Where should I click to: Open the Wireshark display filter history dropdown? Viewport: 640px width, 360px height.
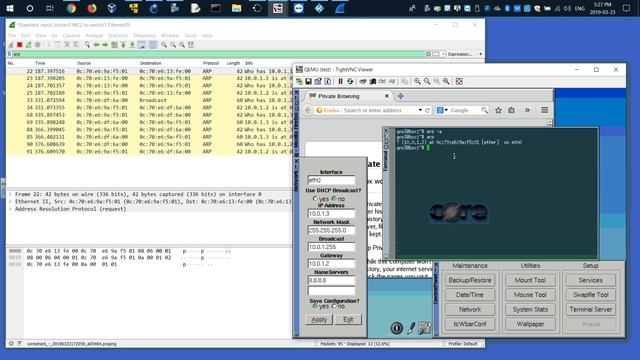coord(442,54)
